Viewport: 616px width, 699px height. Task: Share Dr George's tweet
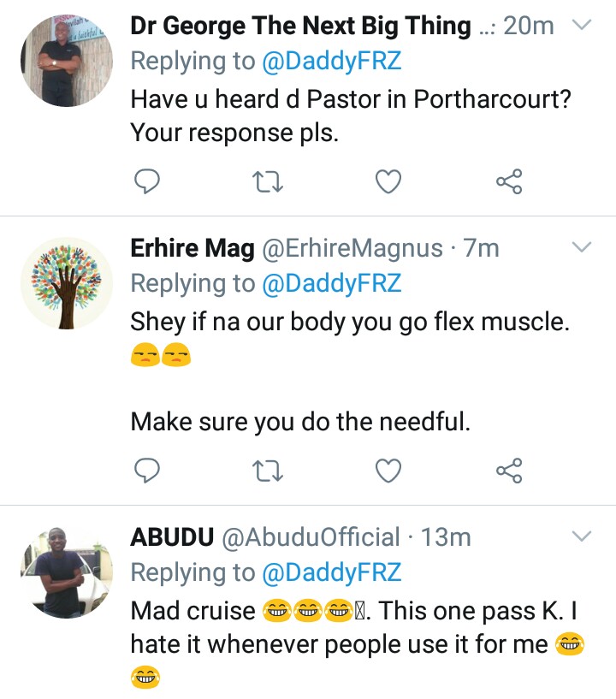click(x=510, y=181)
